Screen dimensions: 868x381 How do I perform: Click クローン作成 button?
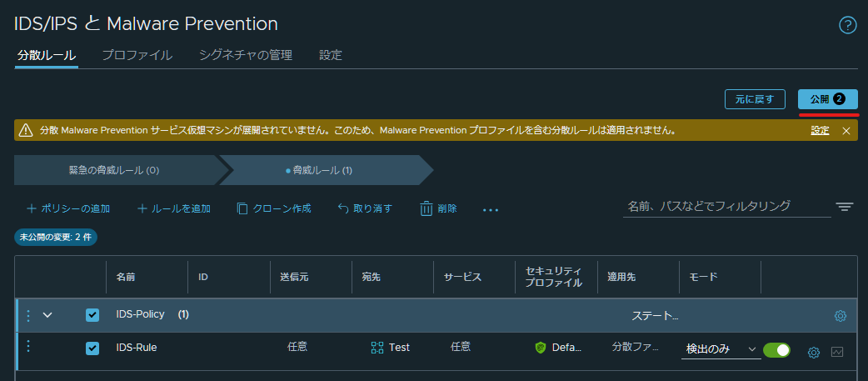tap(274, 208)
